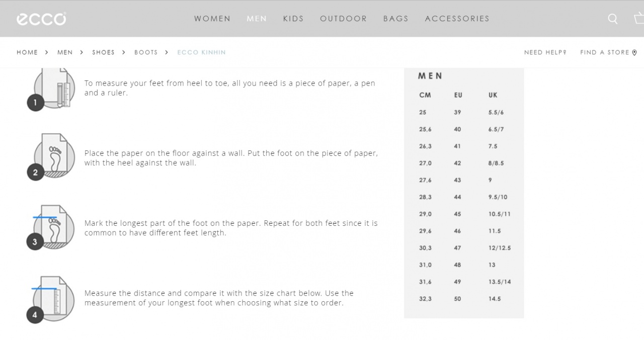Click the step 3 mark foot length icon
Screen dimensions: 644x340
[53, 227]
